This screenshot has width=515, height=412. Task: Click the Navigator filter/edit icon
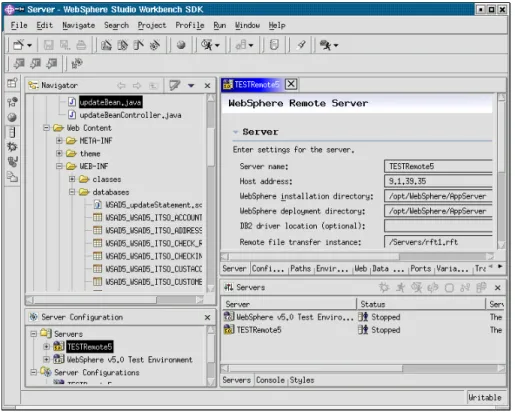(174, 85)
